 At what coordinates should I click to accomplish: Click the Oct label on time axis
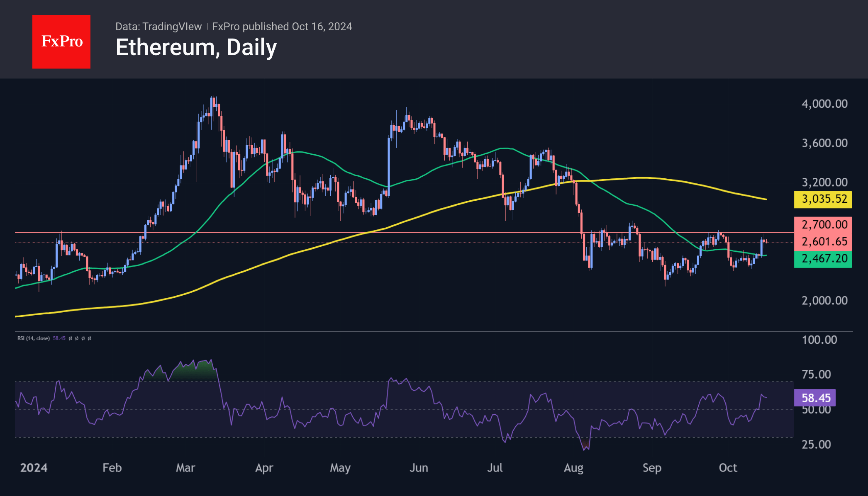coord(728,468)
